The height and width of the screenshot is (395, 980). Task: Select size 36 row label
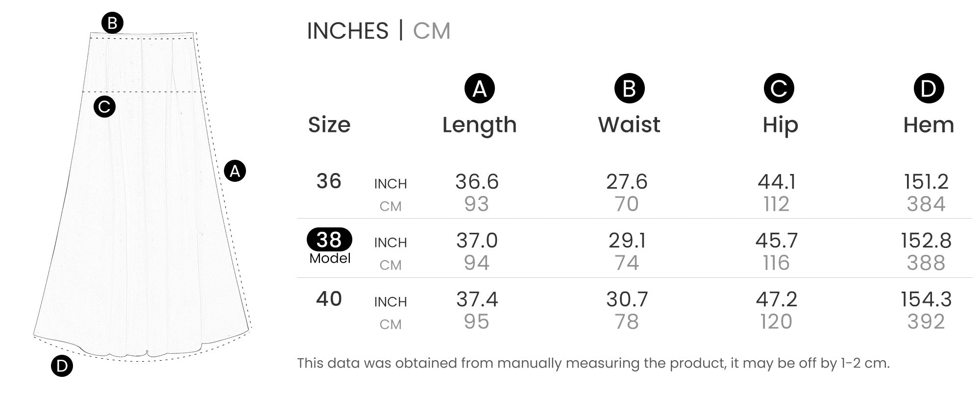click(x=329, y=181)
